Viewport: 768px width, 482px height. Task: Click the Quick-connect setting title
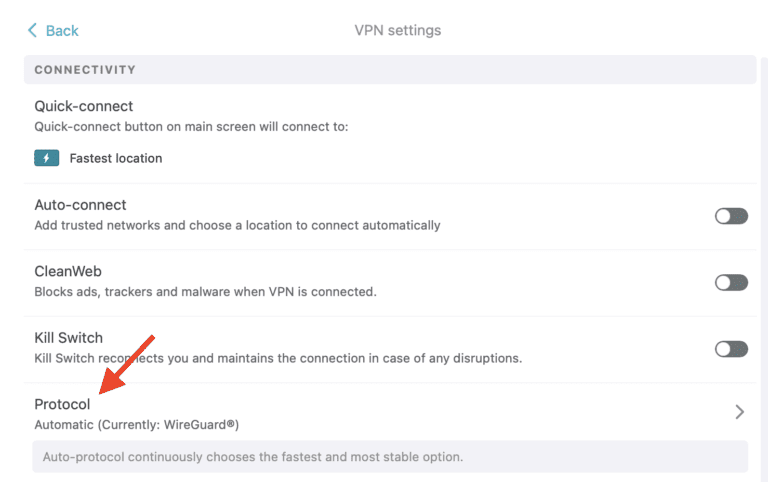click(x=84, y=106)
